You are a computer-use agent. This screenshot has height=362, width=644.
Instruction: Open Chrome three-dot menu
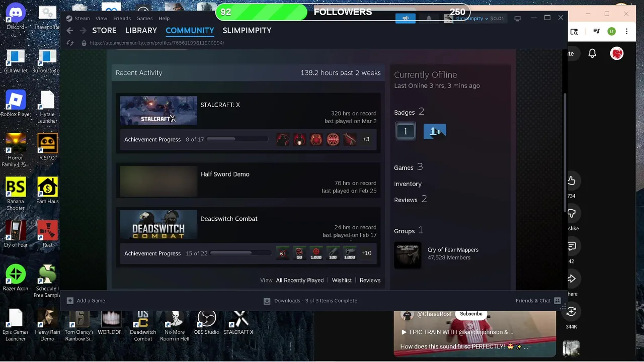click(626, 31)
